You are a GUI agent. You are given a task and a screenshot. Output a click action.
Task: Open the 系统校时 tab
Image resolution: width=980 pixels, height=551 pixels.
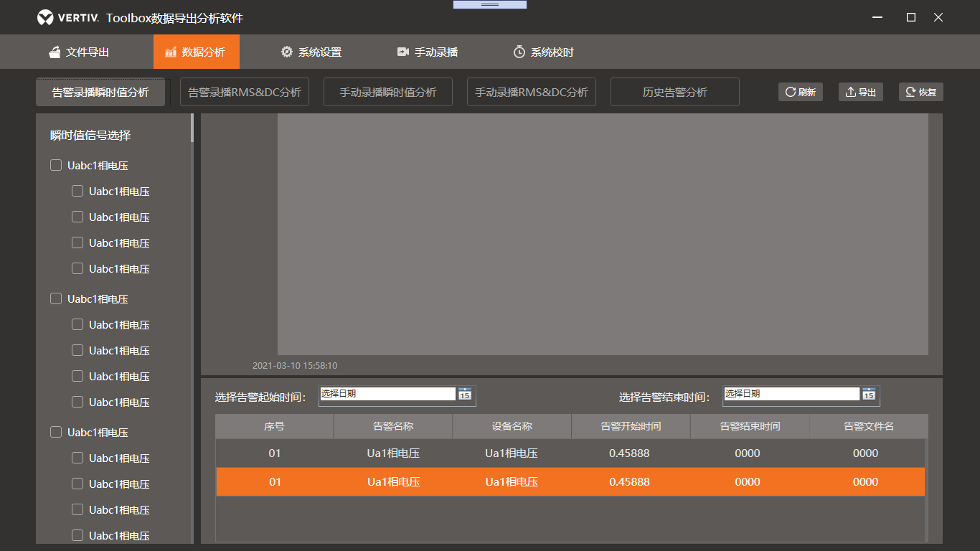(544, 52)
